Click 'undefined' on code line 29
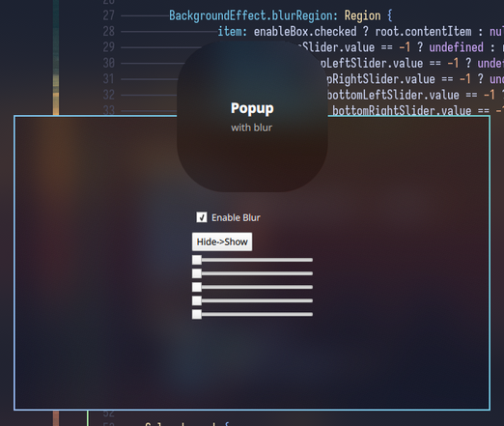Screen dimensions: 504x426 [456, 47]
